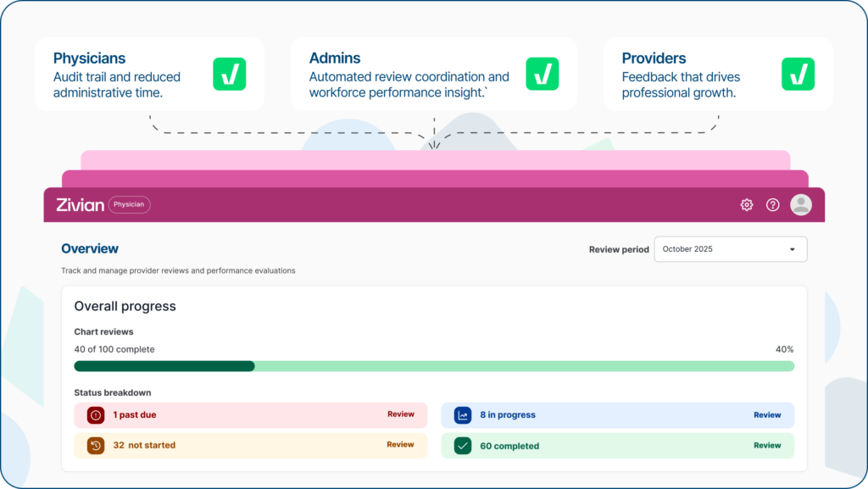The image size is (868, 489).
Task: Click the in progress chart icon
Action: coord(462,415)
